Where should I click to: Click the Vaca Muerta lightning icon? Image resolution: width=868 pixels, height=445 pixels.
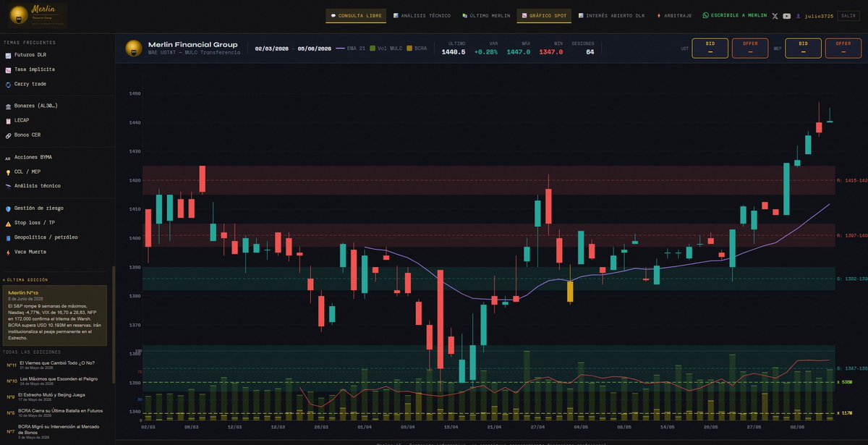click(8, 252)
